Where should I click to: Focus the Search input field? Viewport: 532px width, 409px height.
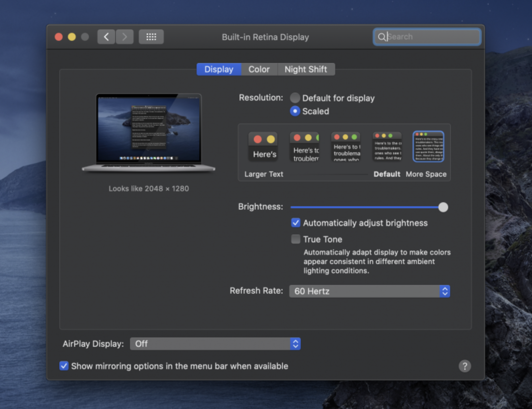427,37
